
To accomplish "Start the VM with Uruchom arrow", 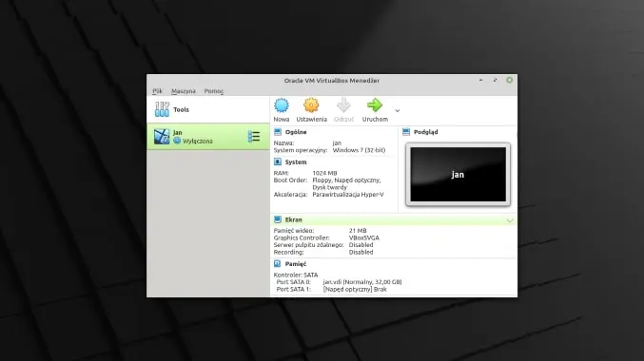I will coord(375,105).
